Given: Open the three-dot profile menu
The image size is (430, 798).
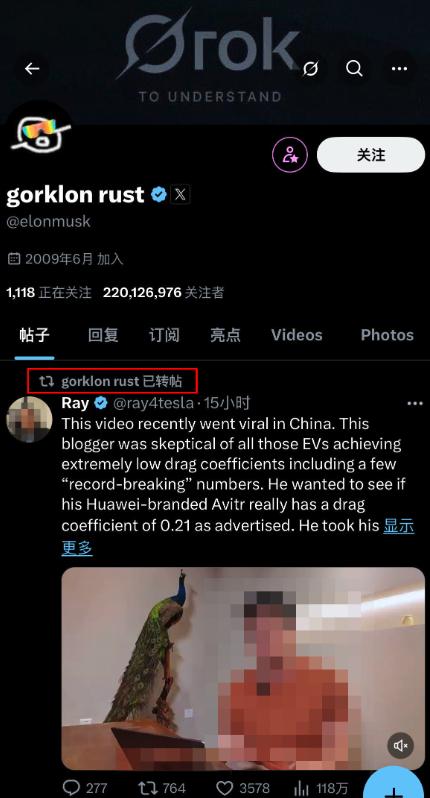Looking at the screenshot, I should pos(399,68).
